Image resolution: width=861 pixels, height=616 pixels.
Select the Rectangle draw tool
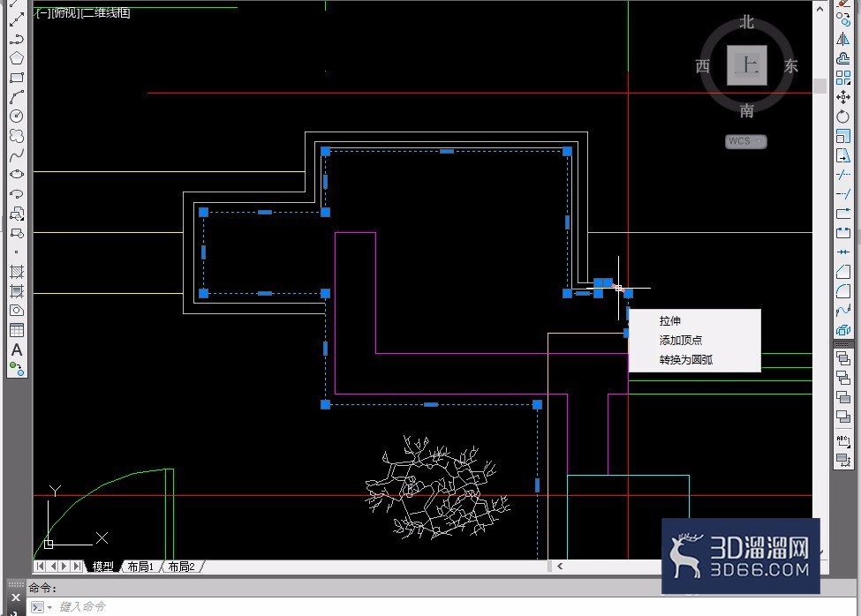pos(17,78)
